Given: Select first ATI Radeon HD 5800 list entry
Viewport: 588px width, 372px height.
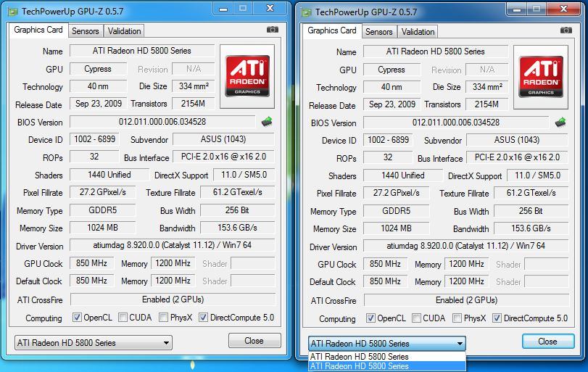Looking at the screenshot, I should click(x=387, y=356).
